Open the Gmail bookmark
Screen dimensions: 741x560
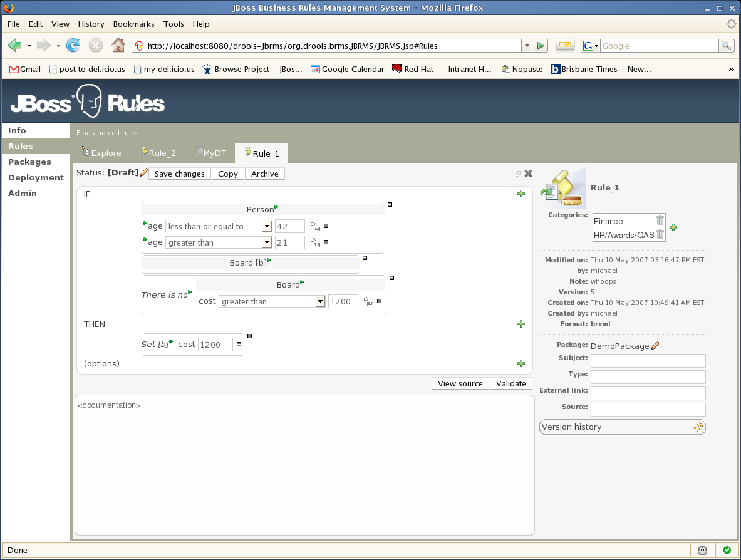pos(24,69)
